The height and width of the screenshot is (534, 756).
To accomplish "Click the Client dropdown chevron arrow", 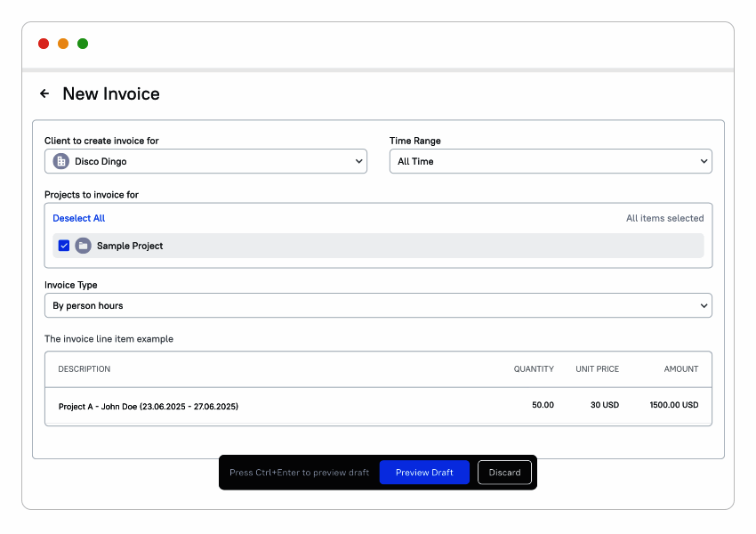I will pos(359,161).
